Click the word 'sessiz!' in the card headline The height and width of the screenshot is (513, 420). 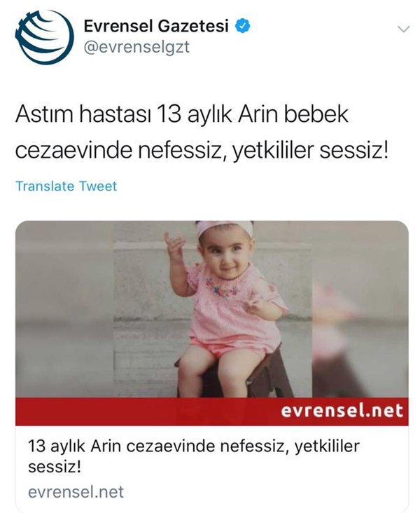tap(55, 466)
